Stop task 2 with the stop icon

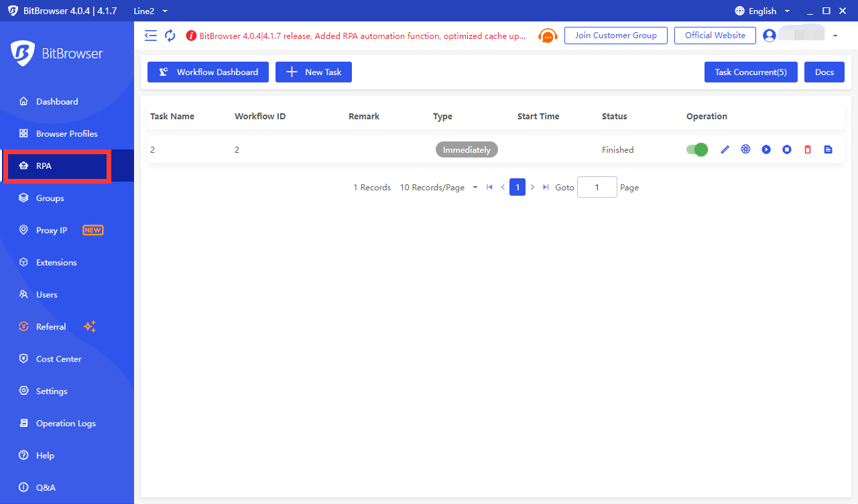tap(787, 149)
